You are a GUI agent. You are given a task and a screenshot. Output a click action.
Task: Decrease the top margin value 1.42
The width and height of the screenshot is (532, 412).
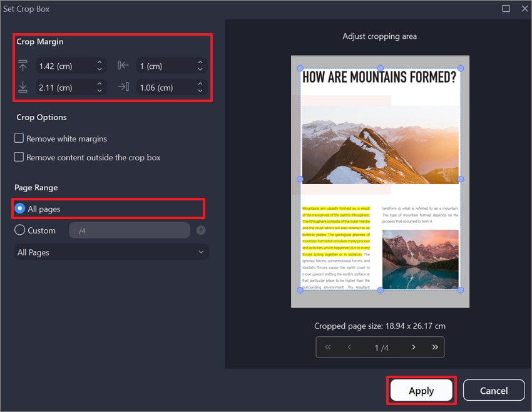(x=100, y=69)
